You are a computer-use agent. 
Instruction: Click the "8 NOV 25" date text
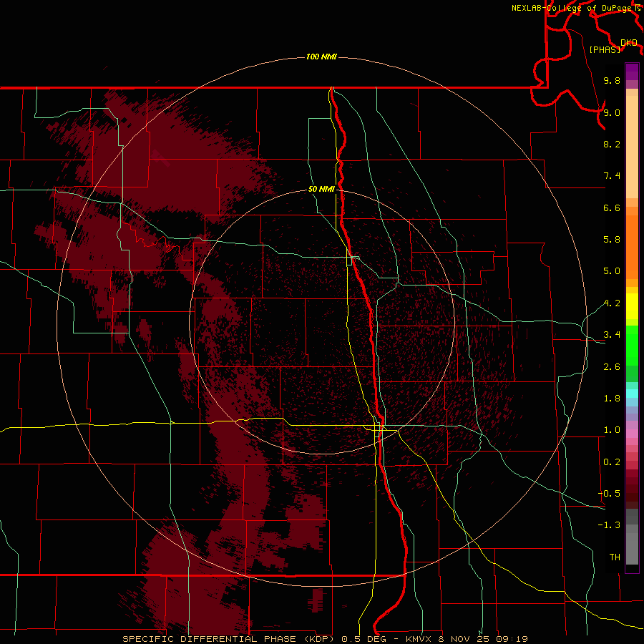(464, 639)
